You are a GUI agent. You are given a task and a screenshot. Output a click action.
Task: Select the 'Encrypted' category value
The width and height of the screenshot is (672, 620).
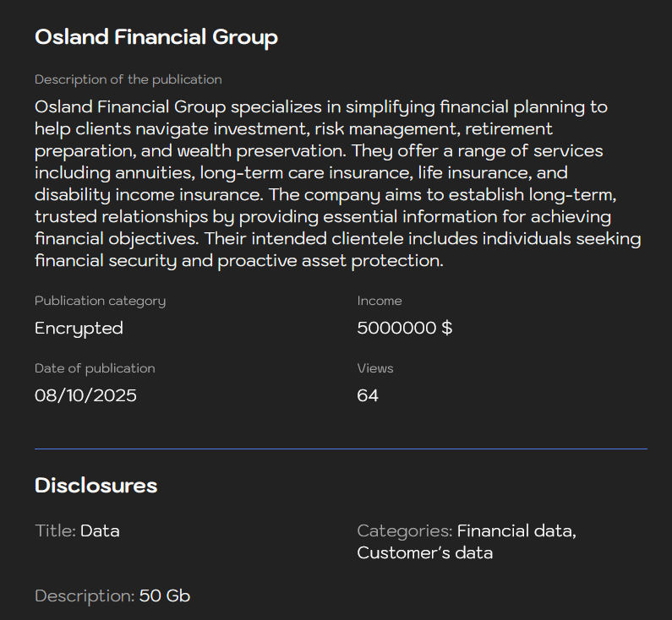[79, 328]
